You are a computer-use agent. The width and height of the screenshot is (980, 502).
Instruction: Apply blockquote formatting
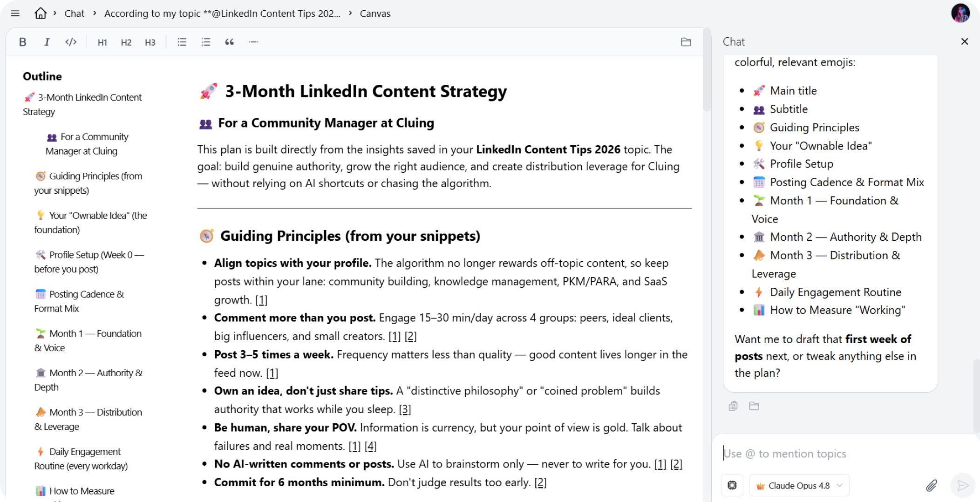(x=230, y=42)
